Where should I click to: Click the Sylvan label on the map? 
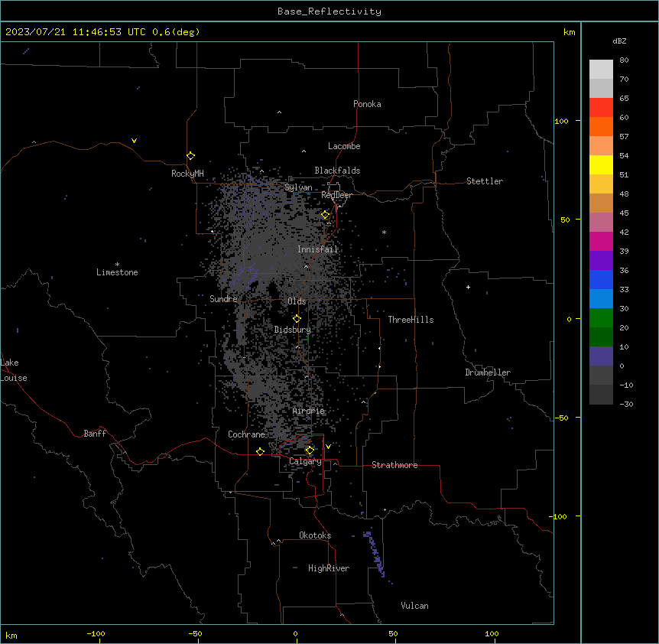(x=298, y=187)
